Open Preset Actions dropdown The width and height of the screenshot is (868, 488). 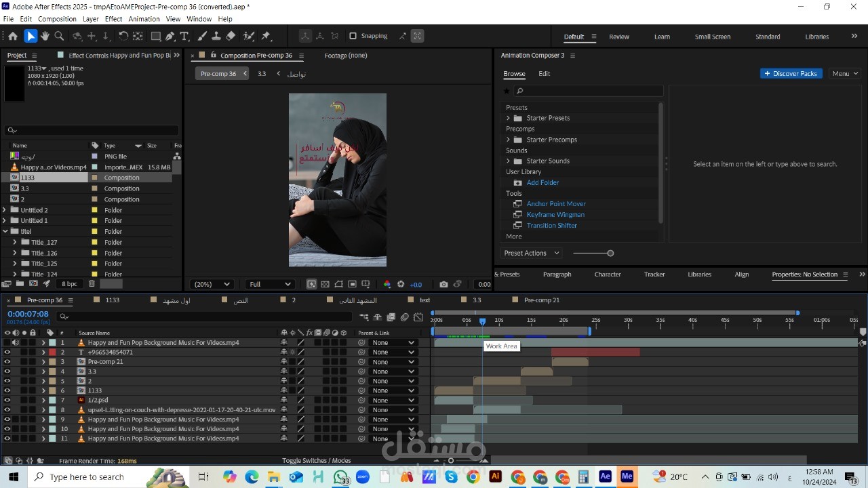[532, 253]
